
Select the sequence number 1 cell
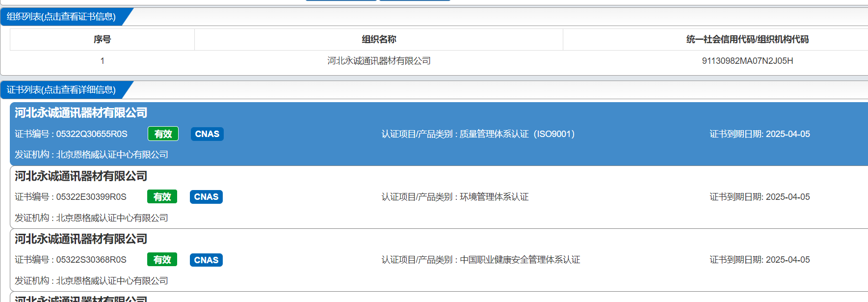tap(102, 61)
